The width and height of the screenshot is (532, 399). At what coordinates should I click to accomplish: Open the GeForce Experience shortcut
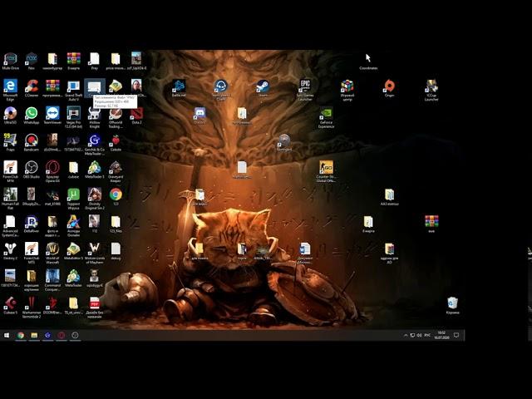[x=326, y=113]
